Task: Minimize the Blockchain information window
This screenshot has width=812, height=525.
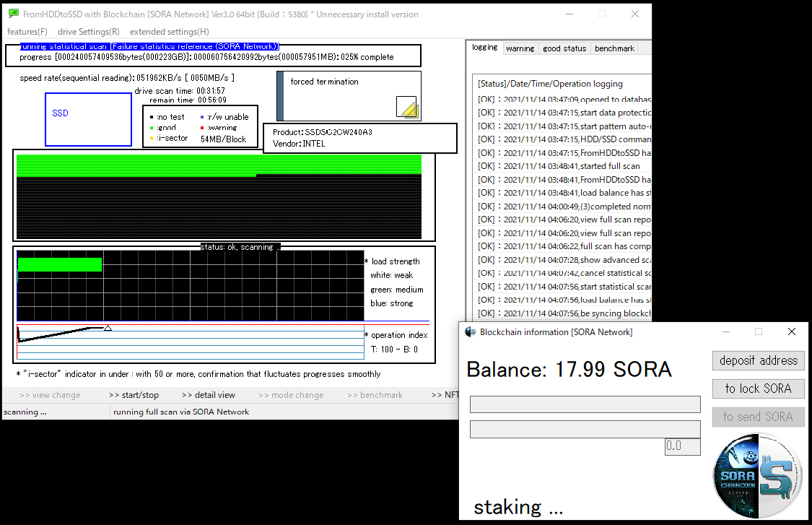Action: tap(726, 331)
